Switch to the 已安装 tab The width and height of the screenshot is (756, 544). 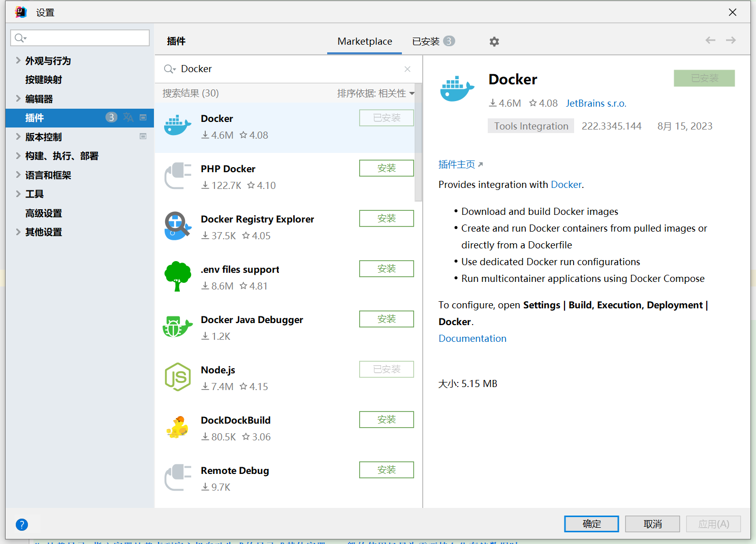click(426, 42)
